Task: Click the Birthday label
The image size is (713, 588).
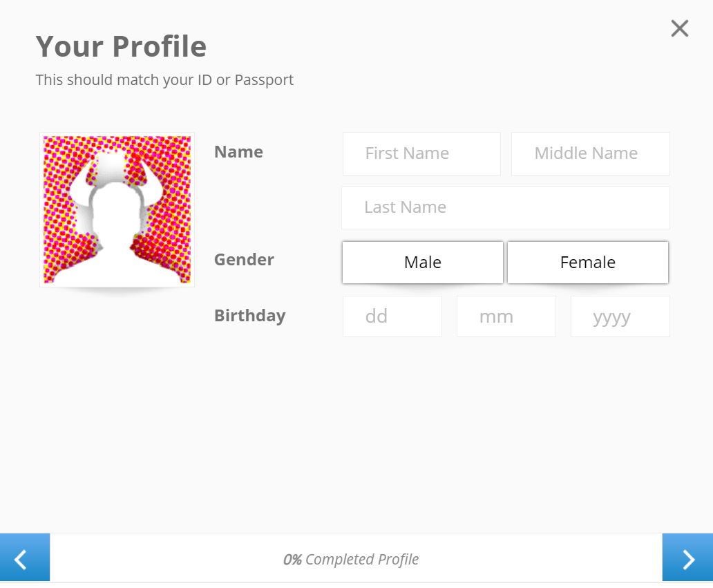Action: (250, 316)
